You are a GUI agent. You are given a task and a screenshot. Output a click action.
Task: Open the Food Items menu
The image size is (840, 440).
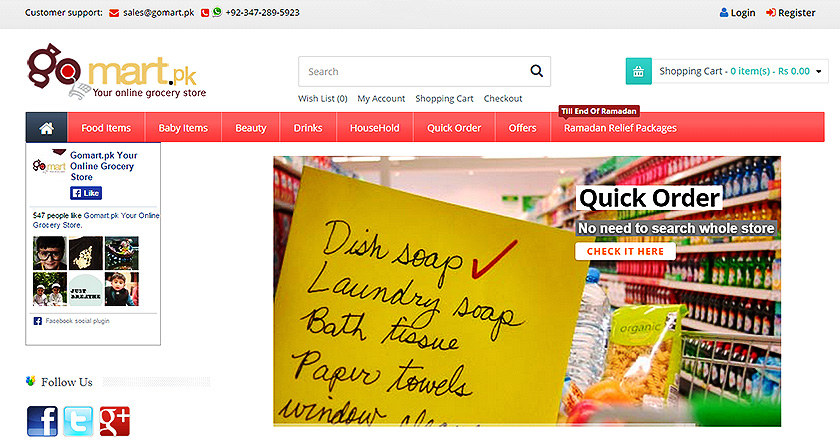(106, 128)
